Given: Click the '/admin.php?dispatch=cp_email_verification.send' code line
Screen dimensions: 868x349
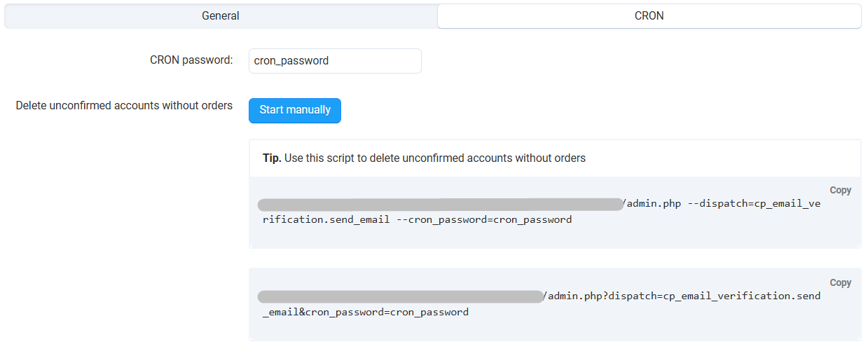Looking at the screenshot, I should point(682,296).
